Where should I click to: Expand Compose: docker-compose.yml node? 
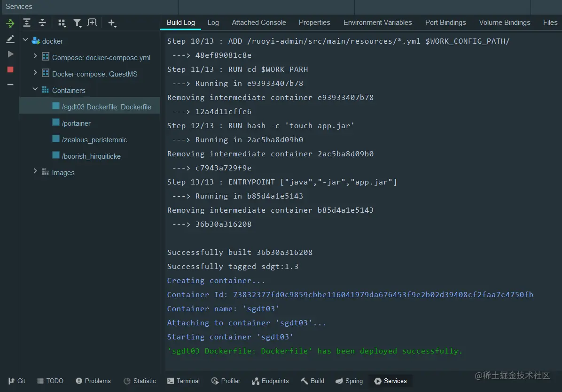pos(35,56)
